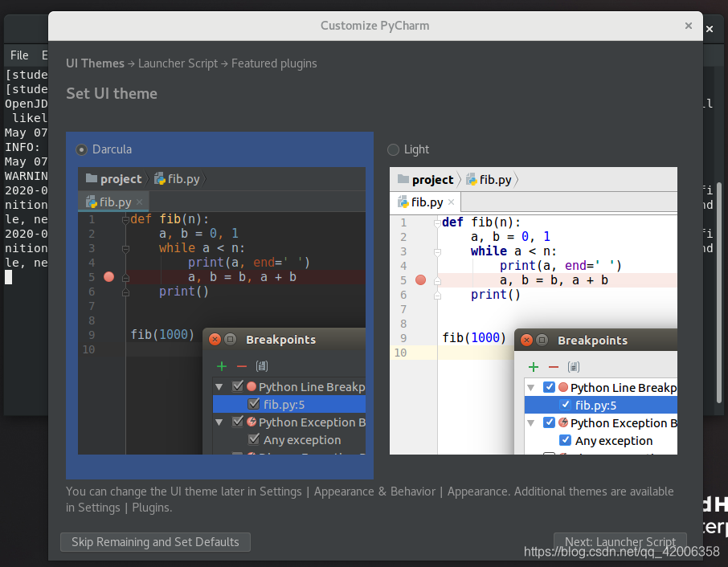This screenshot has width=728, height=567.
Task: Click red Python Line Breakpoint icon in Light tree
Action: pyautogui.click(x=563, y=387)
